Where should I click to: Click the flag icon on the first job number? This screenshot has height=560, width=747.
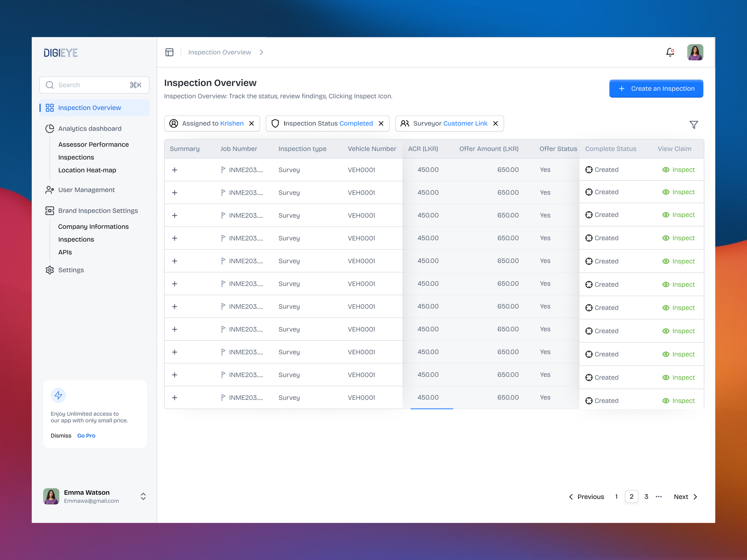tap(223, 170)
